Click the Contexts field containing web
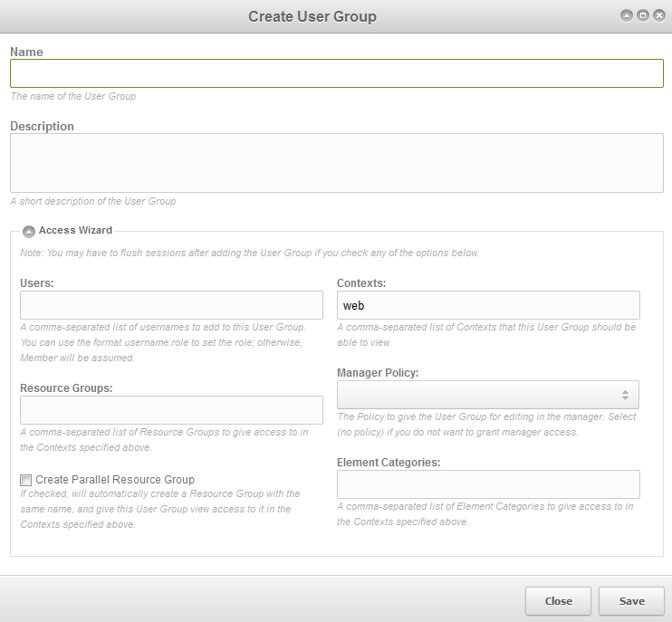This screenshot has width=672, height=622. click(487, 305)
